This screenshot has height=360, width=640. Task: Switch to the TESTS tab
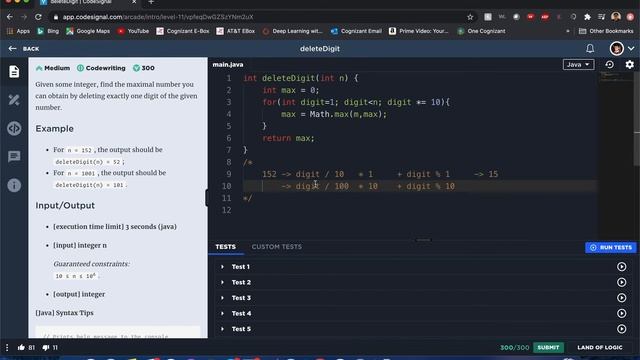click(225, 247)
